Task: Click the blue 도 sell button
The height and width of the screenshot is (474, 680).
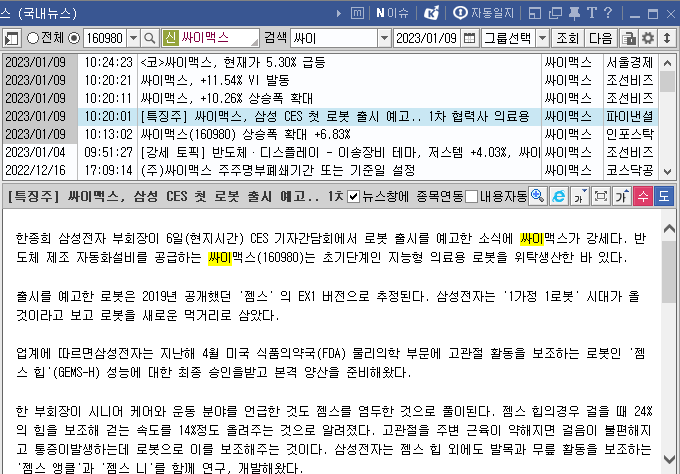Action: (x=664, y=196)
